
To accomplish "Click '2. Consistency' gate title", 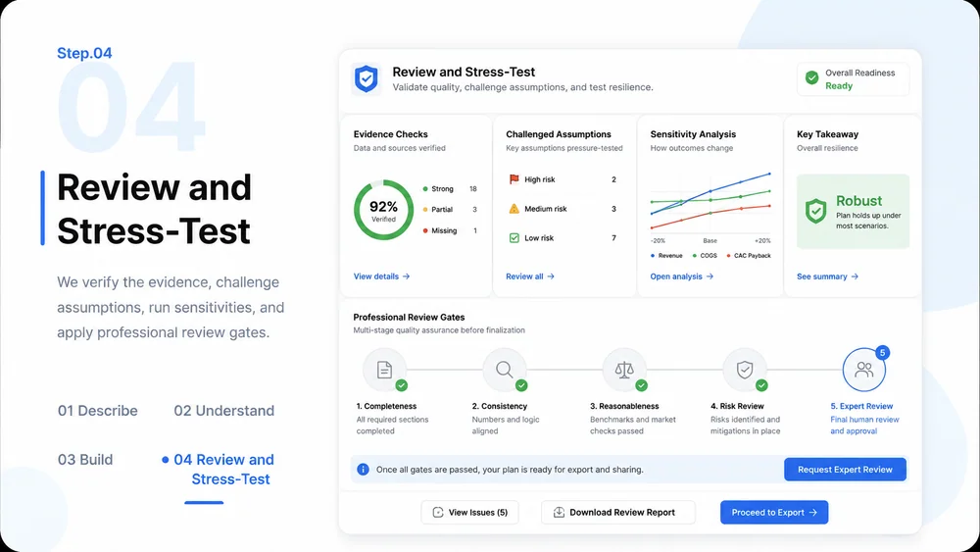I will coord(500,406).
